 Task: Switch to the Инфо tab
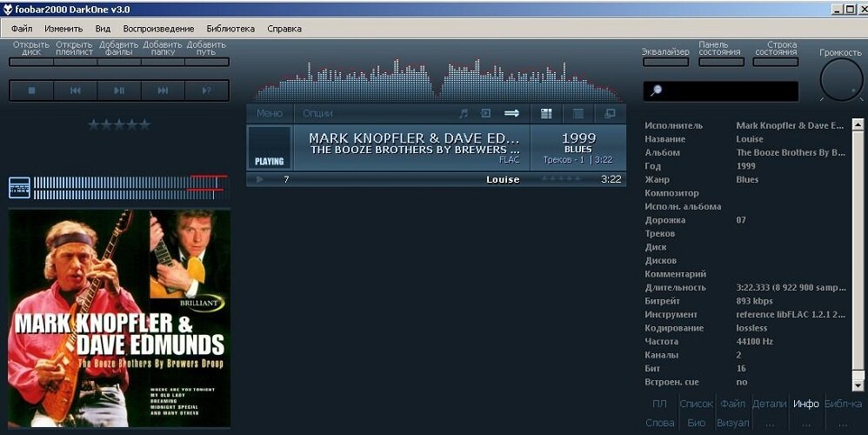[806, 404]
